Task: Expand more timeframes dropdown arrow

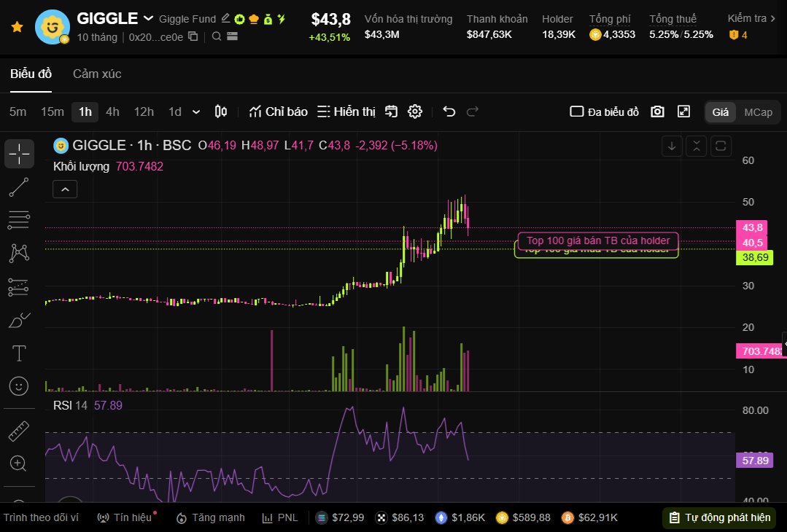Action: 196,112
